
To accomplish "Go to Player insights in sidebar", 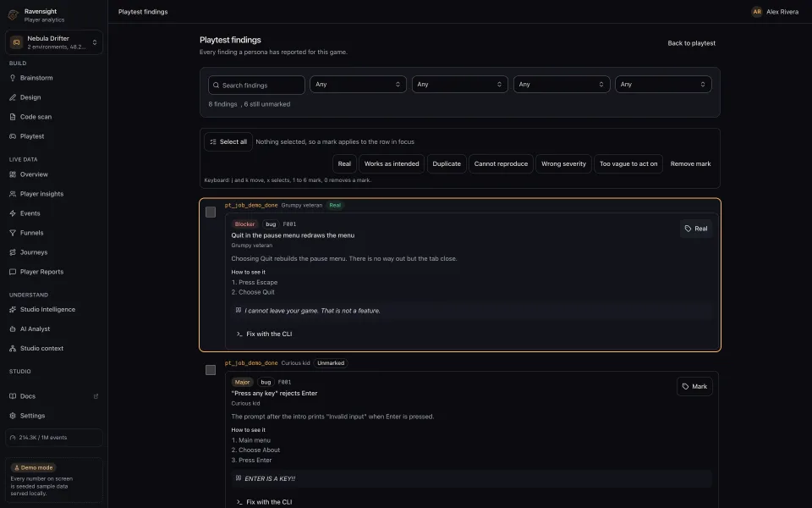I will tap(41, 194).
